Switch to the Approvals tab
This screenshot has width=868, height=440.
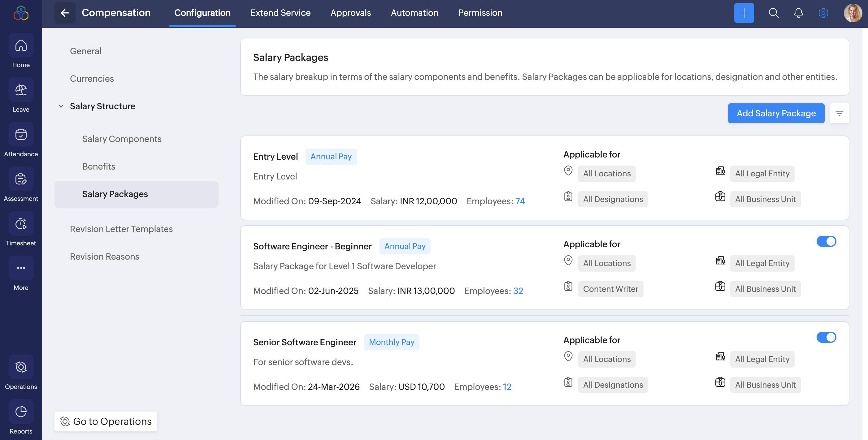[350, 13]
